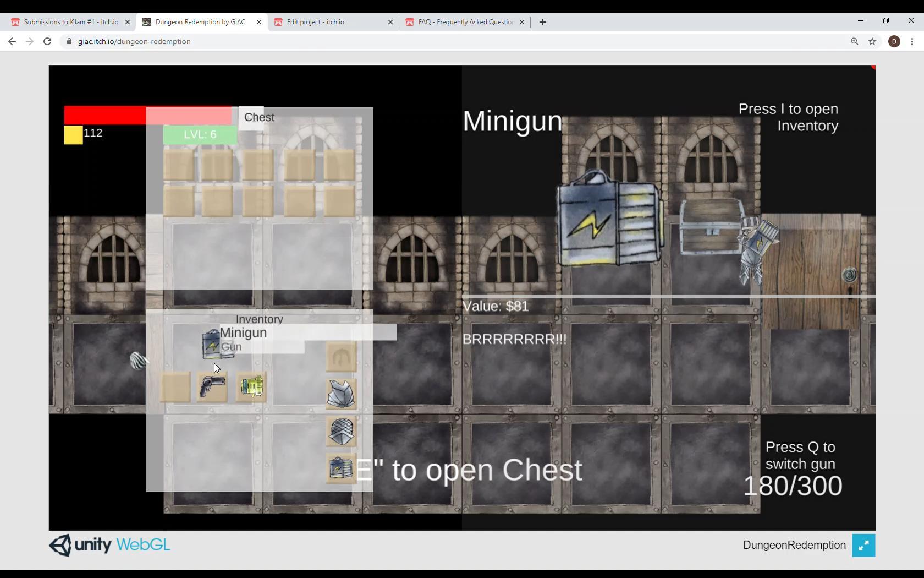Bookmark this page with the star icon
This screenshot has width=924, height=578.
click(x=872, y=41)
